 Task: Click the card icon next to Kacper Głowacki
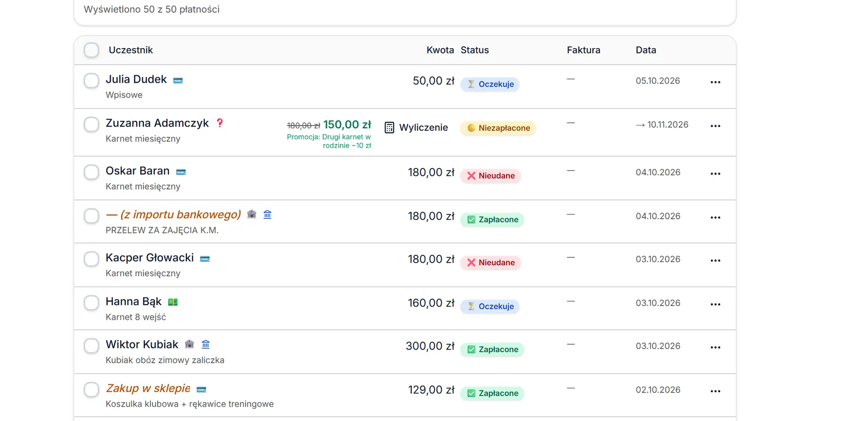click(x=205, y=259)
